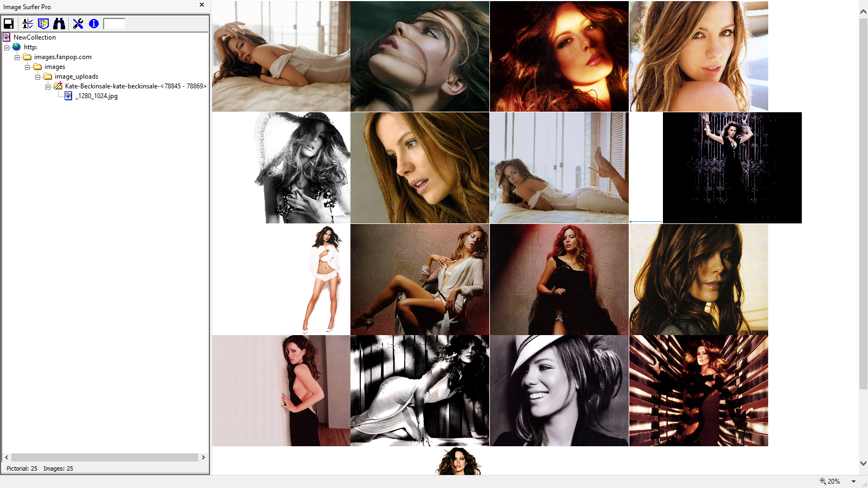Click the Kate-Beckinsale sequence folder icon
This screenshot has width=868, height=488.
click(58, 86)
